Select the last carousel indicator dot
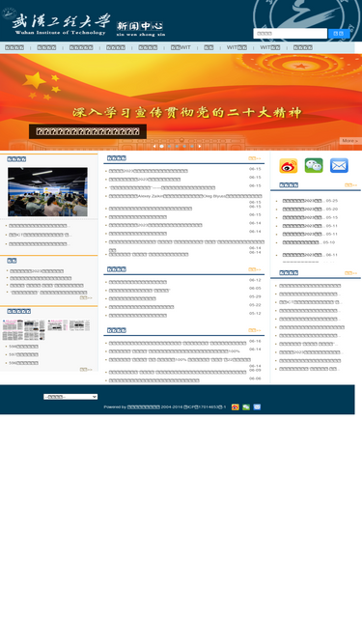The height and width of the screenshot is (644, 362). [192, 146]
